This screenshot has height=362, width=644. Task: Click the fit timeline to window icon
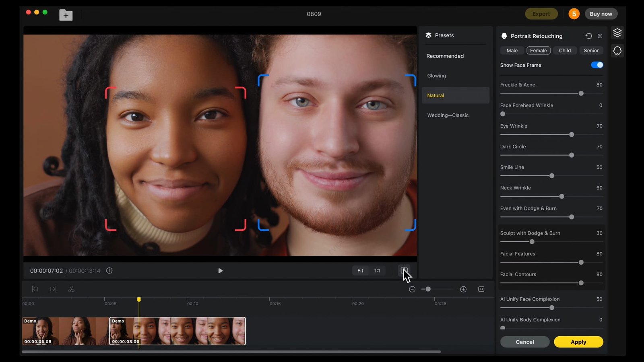coord(481,289)
